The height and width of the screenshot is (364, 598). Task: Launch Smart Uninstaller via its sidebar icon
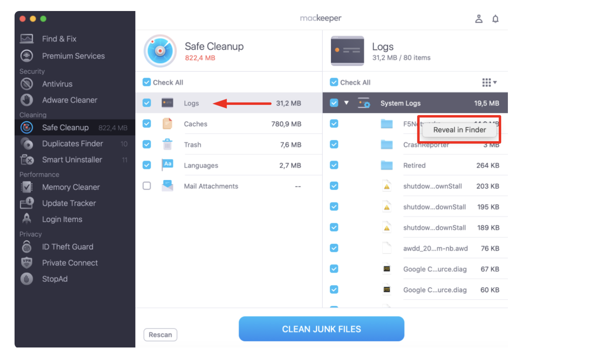pyautogui.click(x=72, y=160)
